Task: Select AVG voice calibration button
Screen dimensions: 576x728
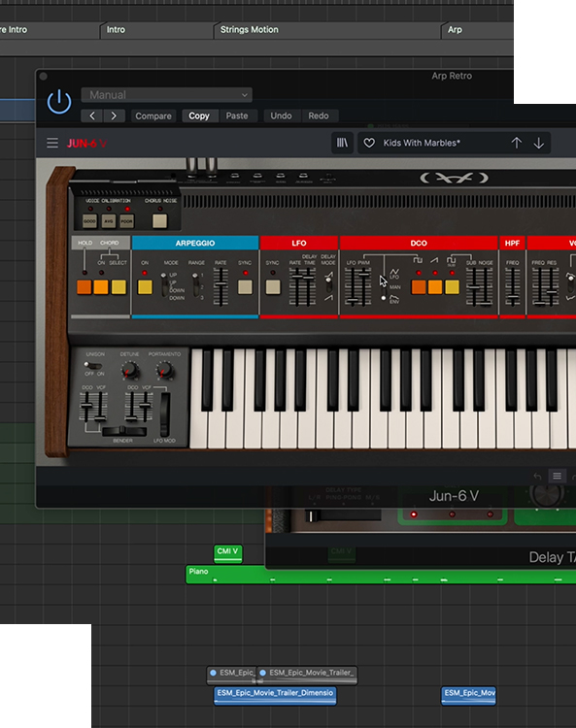Action: [x=108, y=221]
